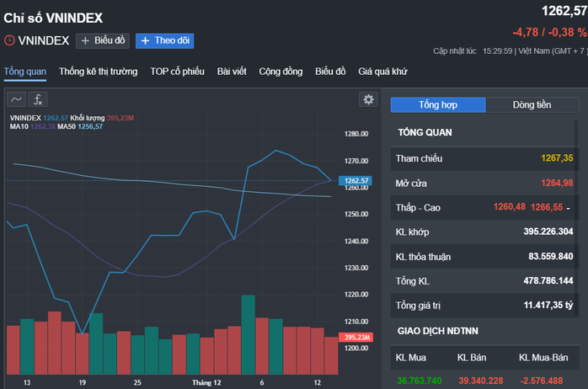This screenshot has height=389, width=588.
Task: Click the 1262.57 price label on axis
Action: [x=355, y=181]
